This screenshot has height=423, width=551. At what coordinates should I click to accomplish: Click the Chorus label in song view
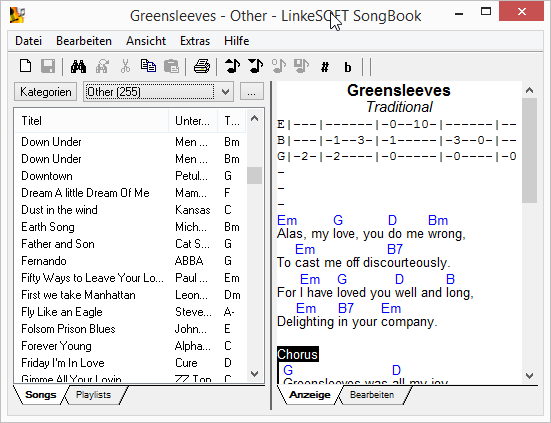click(x=298, y=354)
